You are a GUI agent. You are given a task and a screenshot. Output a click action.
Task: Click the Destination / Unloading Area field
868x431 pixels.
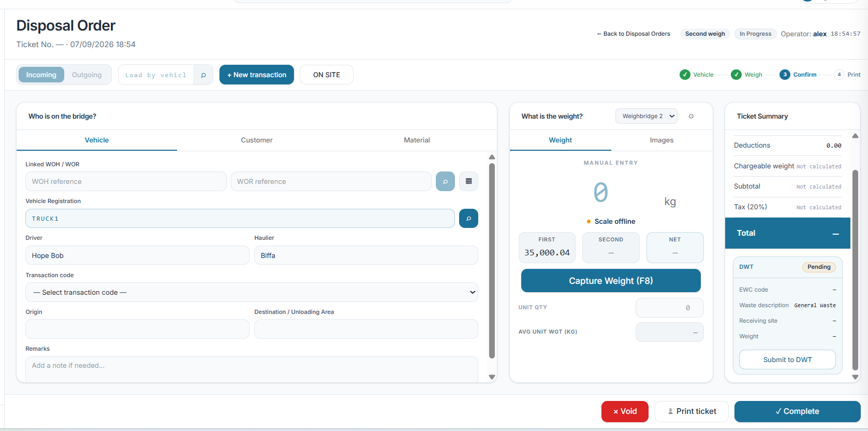tap(366, 329)
